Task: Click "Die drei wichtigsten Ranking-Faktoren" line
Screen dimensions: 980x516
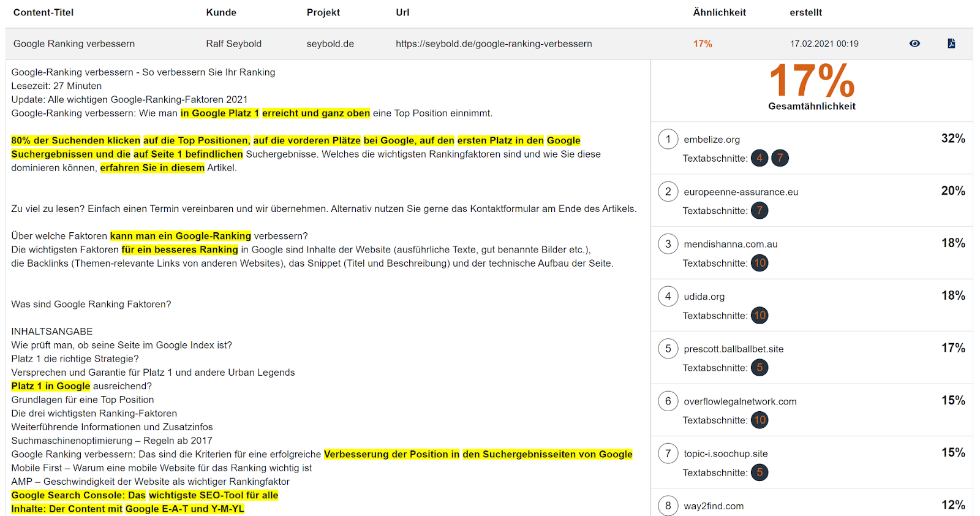Action: click(94, 413)
